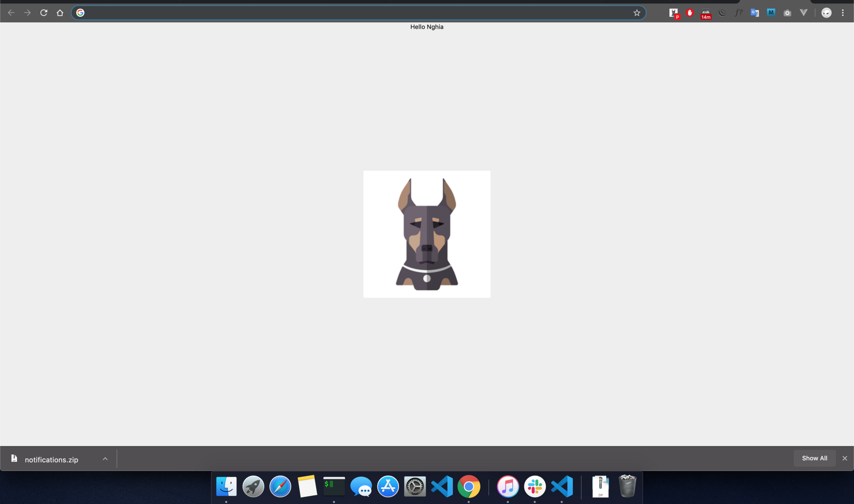Go to the home page
This screenshot has height=504, width=854.
(x=60, y=13)
